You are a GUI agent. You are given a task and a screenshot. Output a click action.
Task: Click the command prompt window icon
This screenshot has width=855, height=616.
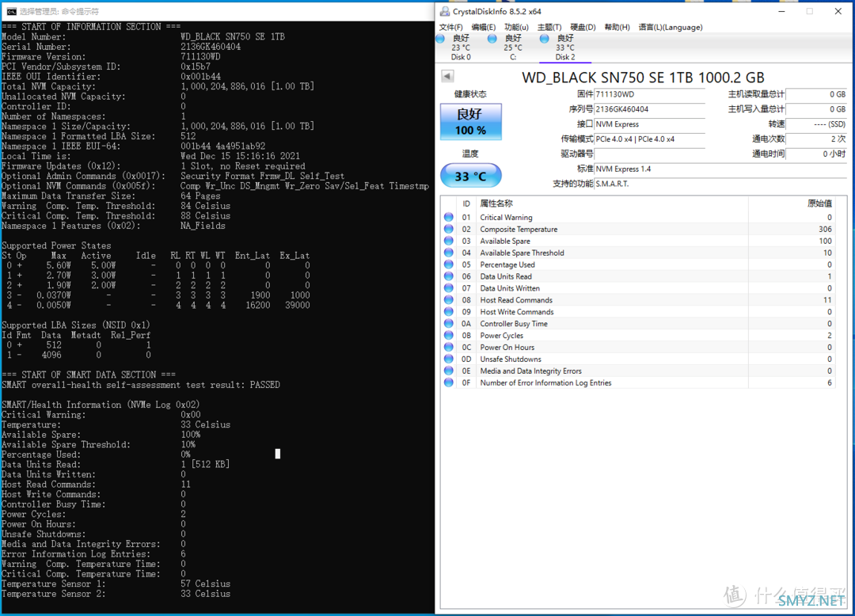coord(11,11)
